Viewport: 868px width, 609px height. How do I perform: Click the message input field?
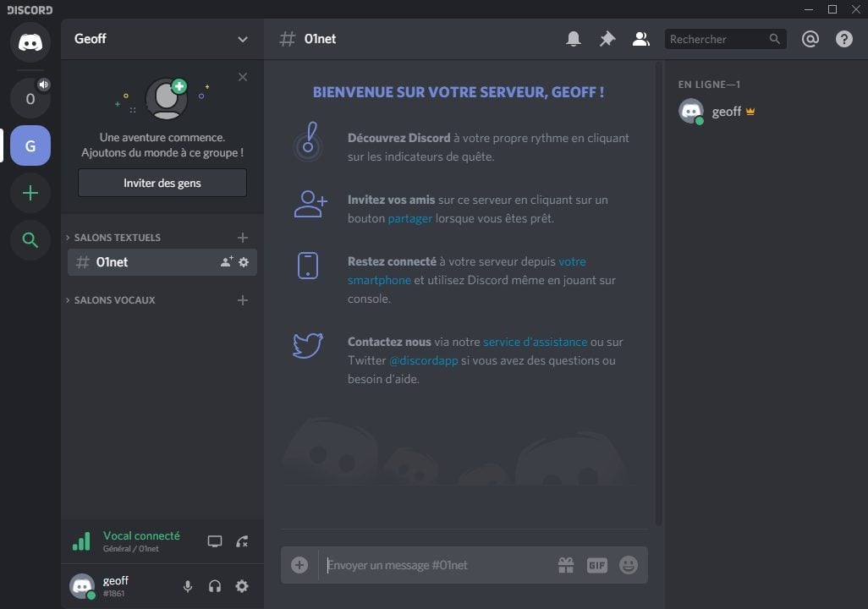437,565
